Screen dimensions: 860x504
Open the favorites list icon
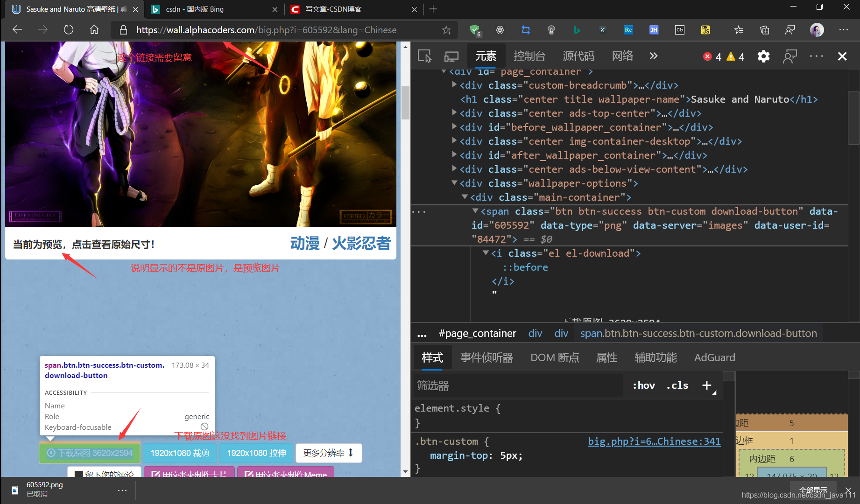(x=739, y=30)
